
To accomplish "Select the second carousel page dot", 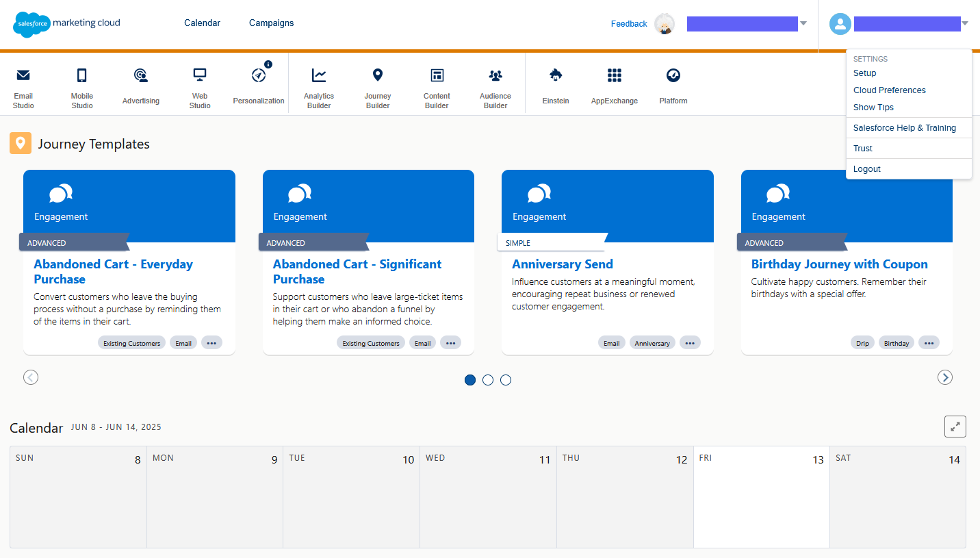I will tap(488, 380).
